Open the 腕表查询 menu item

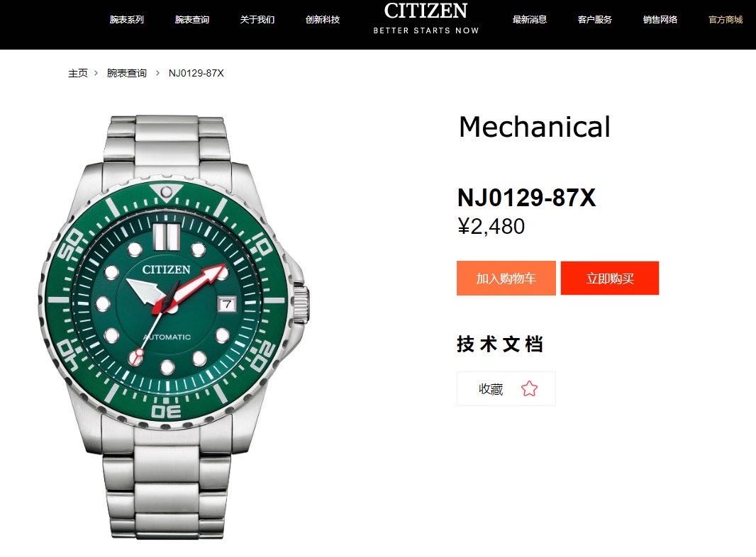click(x=192, y=20)
